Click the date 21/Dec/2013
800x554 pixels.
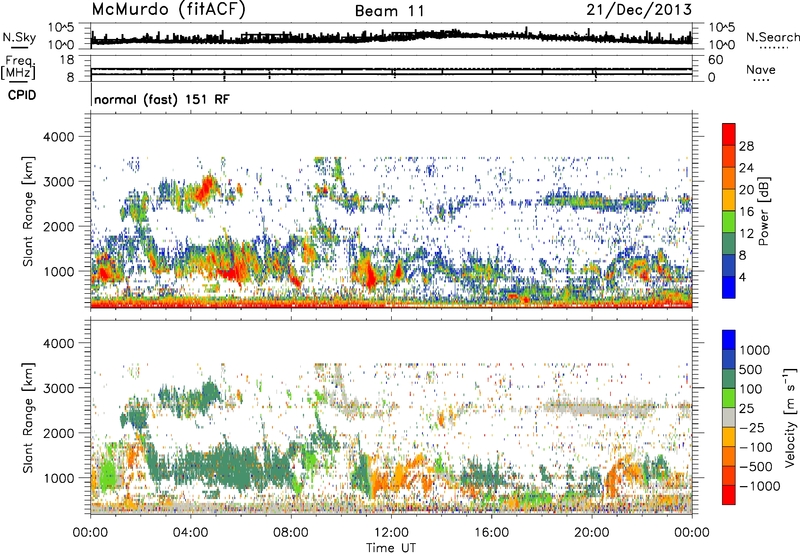coord(639,10)
